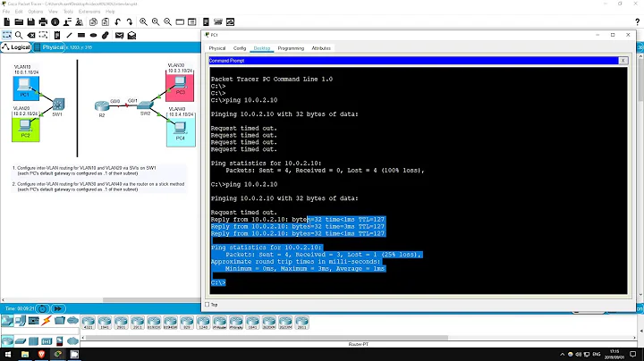Click router R2 in the topology
This screenshot has height=361, width=644.
[102, 106]
